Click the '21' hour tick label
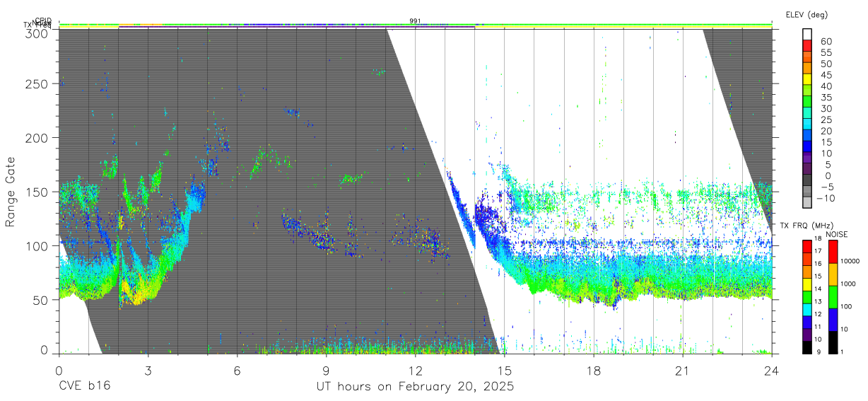Screen dimensions: 868x401 [x=683, y=370]
